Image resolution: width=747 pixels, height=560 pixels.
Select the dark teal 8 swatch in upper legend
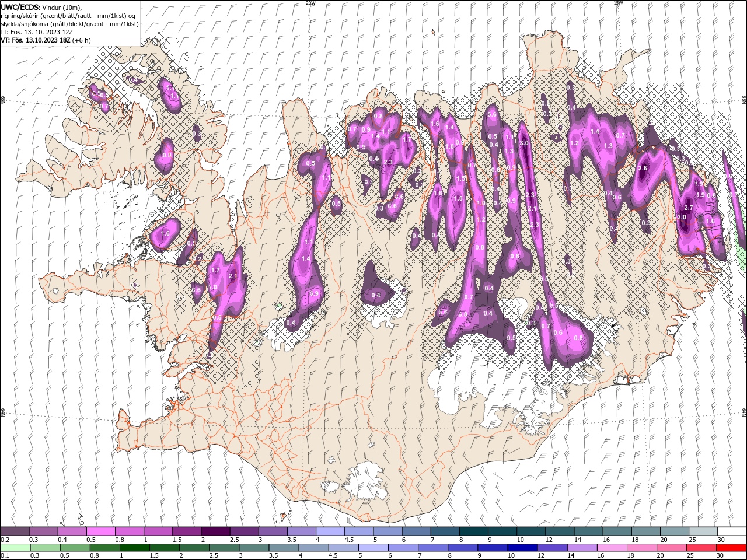[x=473, y=531]
